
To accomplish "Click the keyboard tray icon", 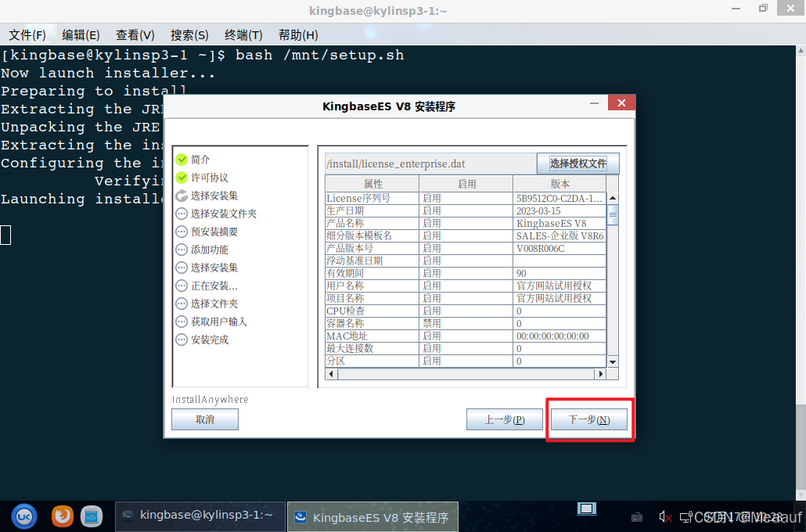I will coord(636,516).
